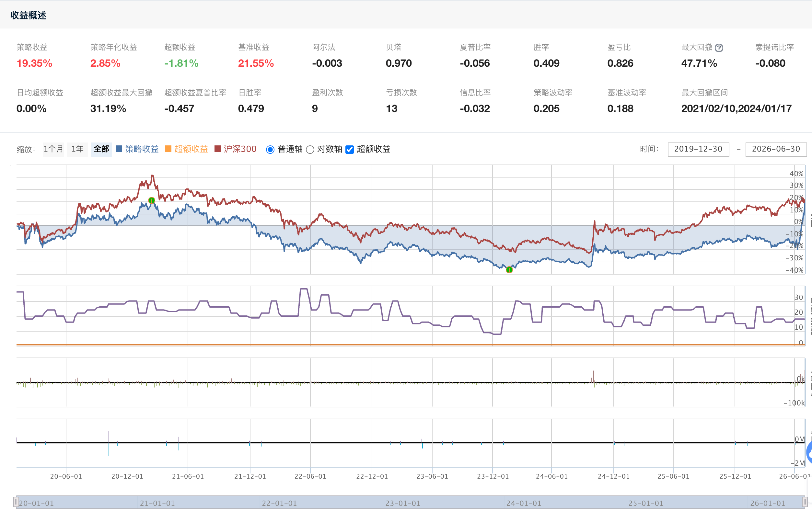This screenshot has height=511, width=812.
Task: Toggle the 策略收益 legend series
Action: (142, 149)
